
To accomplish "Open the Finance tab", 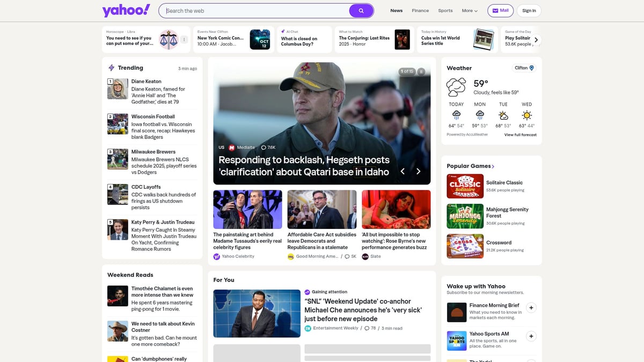I will 420,11.
